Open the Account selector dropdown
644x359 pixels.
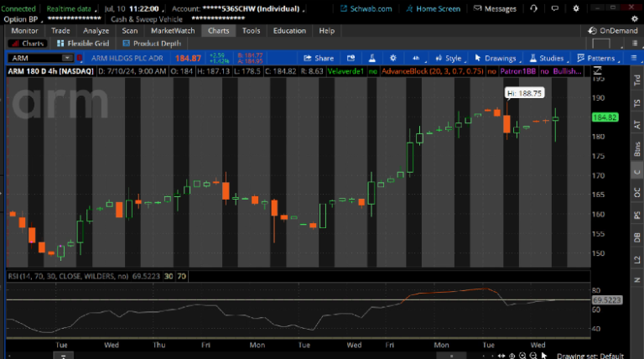coord(238,8)
